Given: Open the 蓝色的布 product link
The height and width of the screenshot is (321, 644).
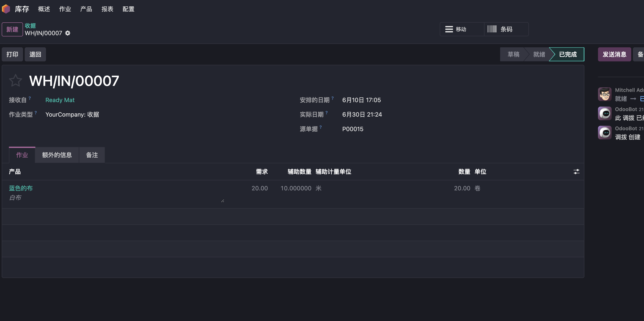Looking at the screenshot, I should 21,188.
